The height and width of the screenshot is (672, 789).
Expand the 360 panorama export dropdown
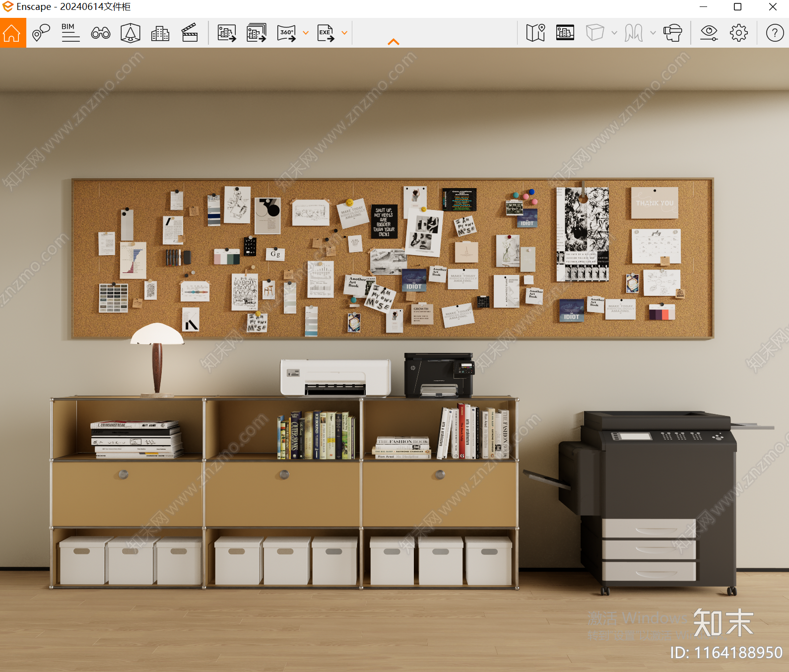coord(306,33)
